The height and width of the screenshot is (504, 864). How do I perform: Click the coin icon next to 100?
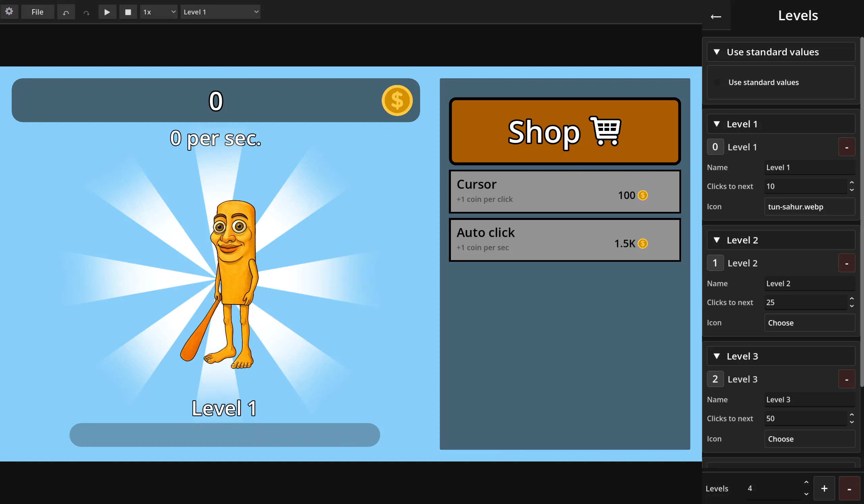click(x=643, y=195)
